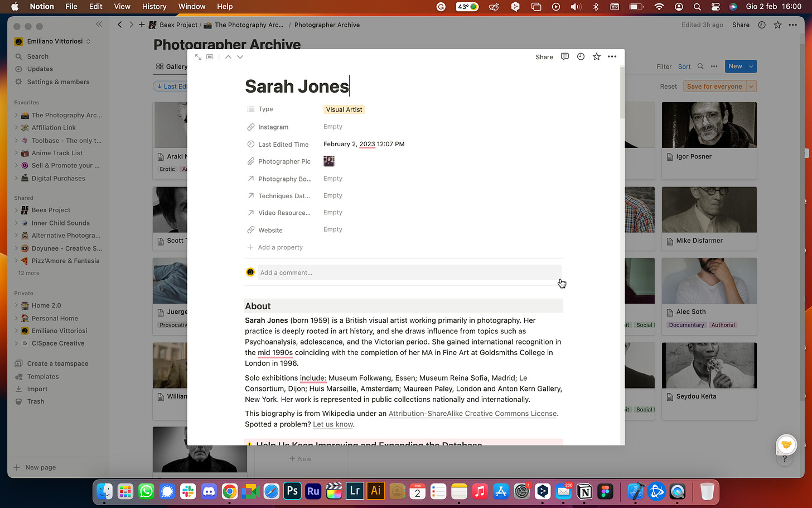Viewport: 812px width, 508px height.
Task: Favorite the Sarah Jones page star
Action: (x=597, y=56)
